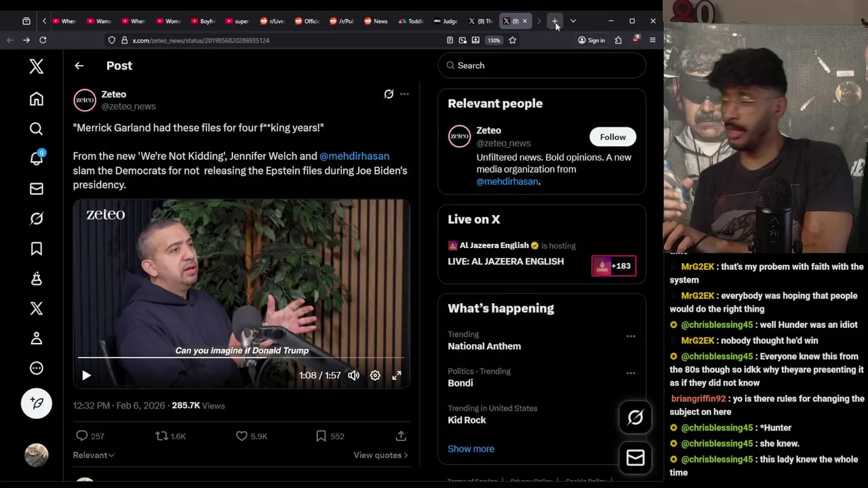The width and height of the screenshot is (868, 488).
Task: Open the National Anthem trending topic
Action: (484, 346)
